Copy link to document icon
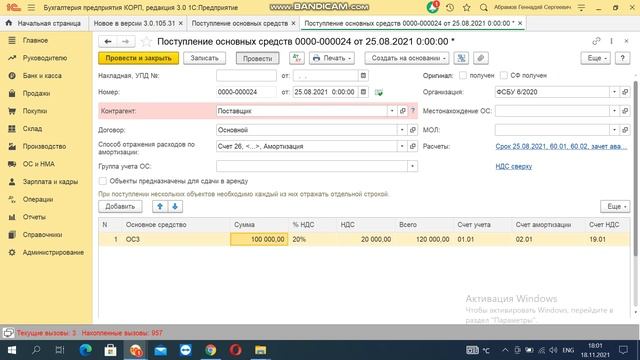This screenshot has width=640, height=360. pyautogui.click(x=596, y=41)
